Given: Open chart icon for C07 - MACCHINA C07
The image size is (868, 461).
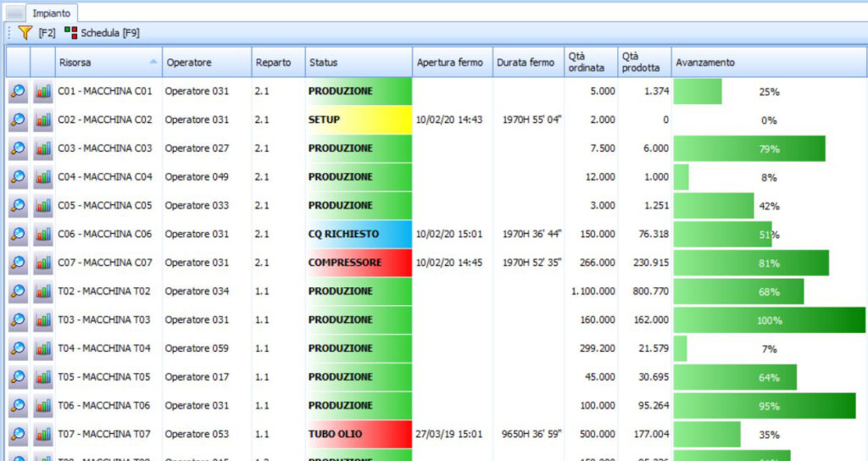Looking at the screenshot, I should click(x=42, y=264).
